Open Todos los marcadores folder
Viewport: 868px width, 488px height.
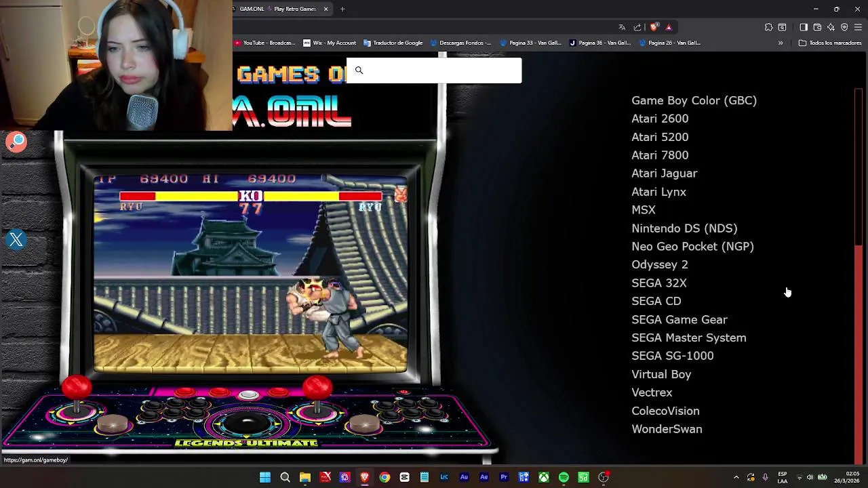pos(830,43)
